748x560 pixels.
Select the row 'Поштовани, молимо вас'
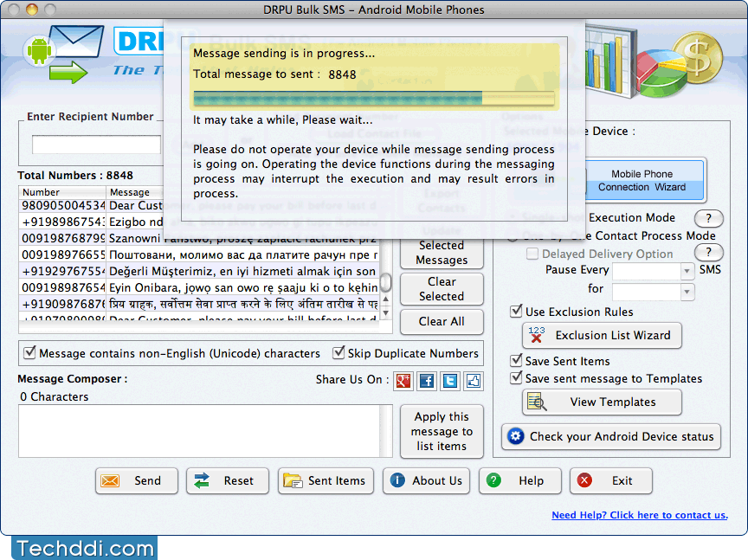click(199, 254)
